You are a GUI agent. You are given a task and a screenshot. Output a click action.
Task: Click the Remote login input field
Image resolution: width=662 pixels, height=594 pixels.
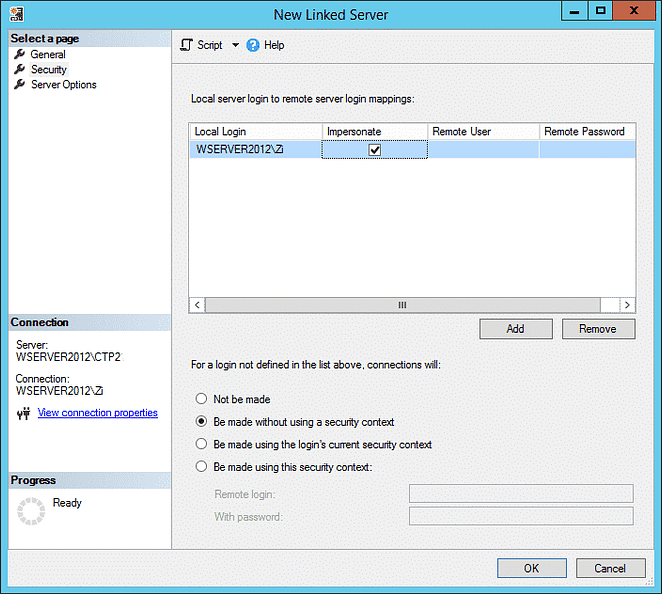pyautogui.click(x=521, y=494)
